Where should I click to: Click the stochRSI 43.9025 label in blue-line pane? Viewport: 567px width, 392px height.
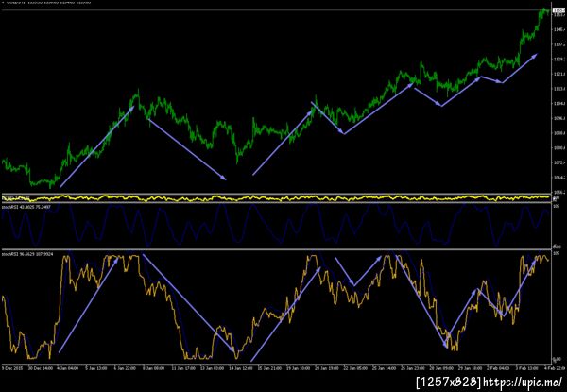click(x=26, y=207)
